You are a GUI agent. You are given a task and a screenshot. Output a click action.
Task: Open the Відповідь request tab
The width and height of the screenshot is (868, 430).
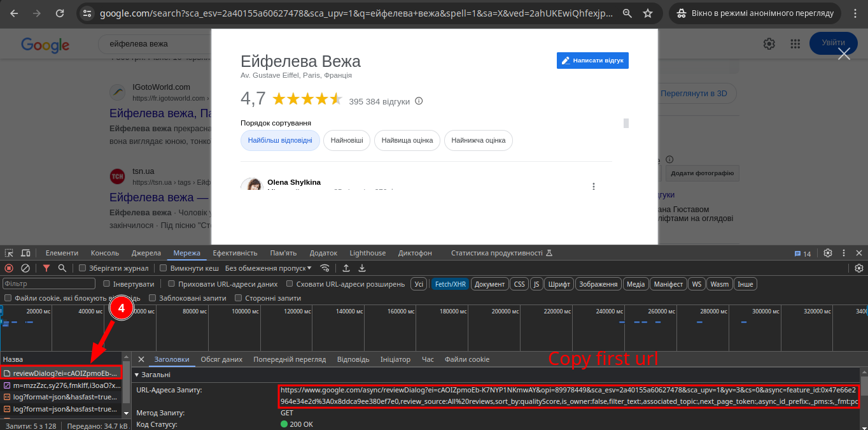point(353,359)
